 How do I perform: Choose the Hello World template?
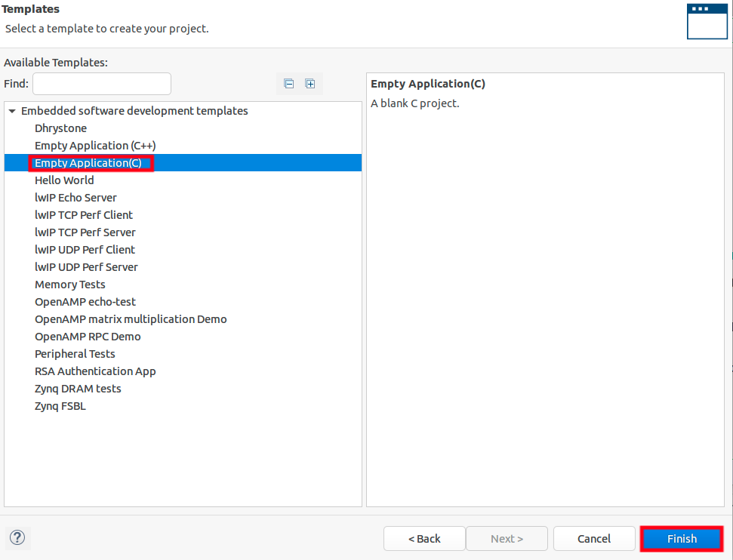click(x=64, y=180)
